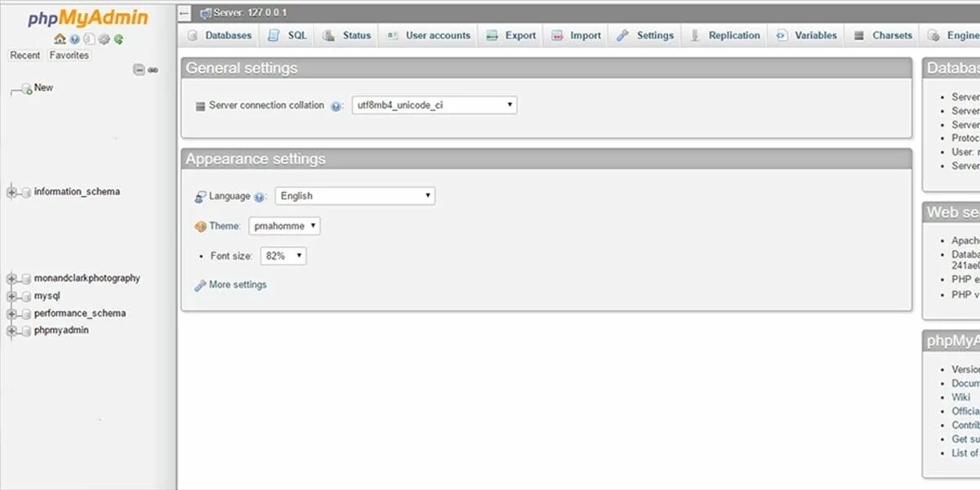Open the Language dropdown
The width and height of the screenshot is (980, 490).
(355, 196)
